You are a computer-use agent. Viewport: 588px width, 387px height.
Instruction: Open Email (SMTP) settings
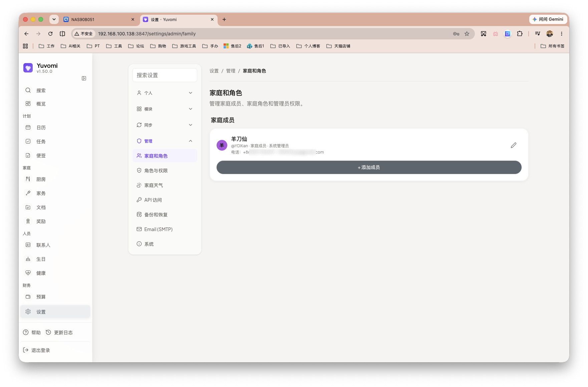(165, 229)
